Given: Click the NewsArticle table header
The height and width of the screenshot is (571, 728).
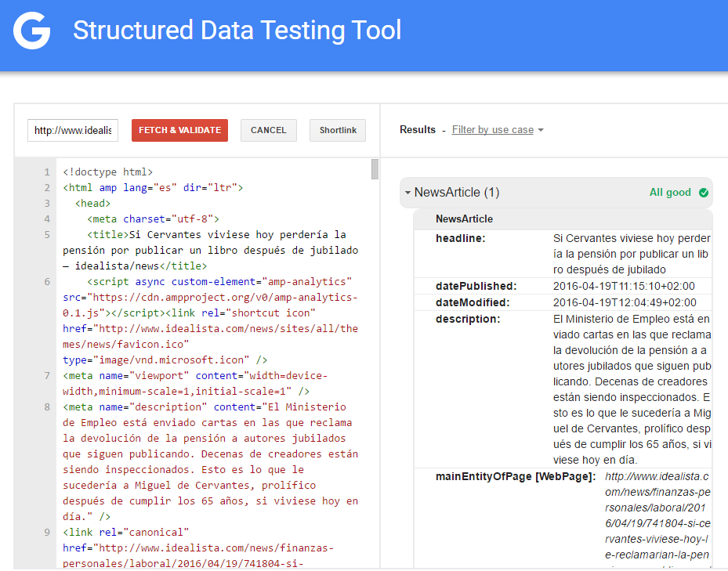Looking at the screenshot, I should 464,219.
